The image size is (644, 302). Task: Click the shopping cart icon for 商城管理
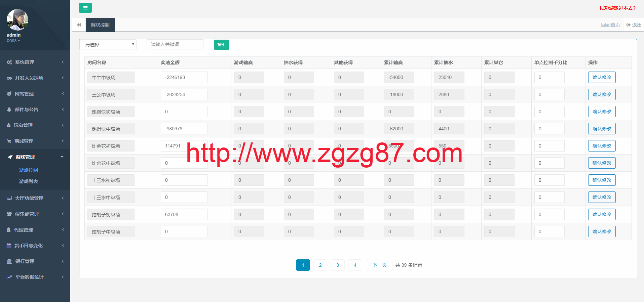click(x=9, y=141)
